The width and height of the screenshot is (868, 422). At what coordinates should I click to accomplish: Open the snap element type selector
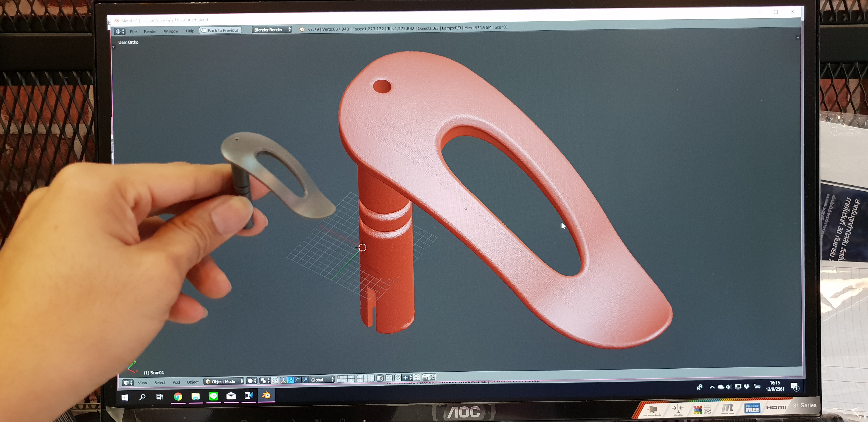point(407,377)
